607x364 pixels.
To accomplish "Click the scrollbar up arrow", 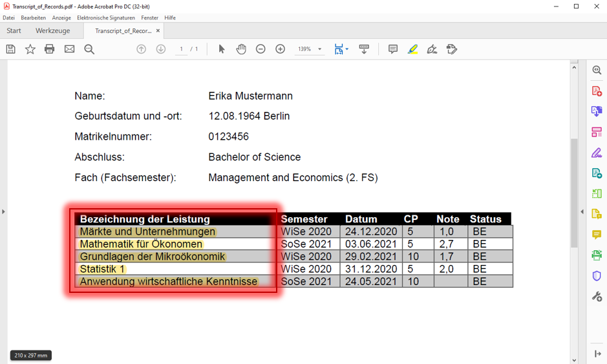I will (x=574, y=68).
